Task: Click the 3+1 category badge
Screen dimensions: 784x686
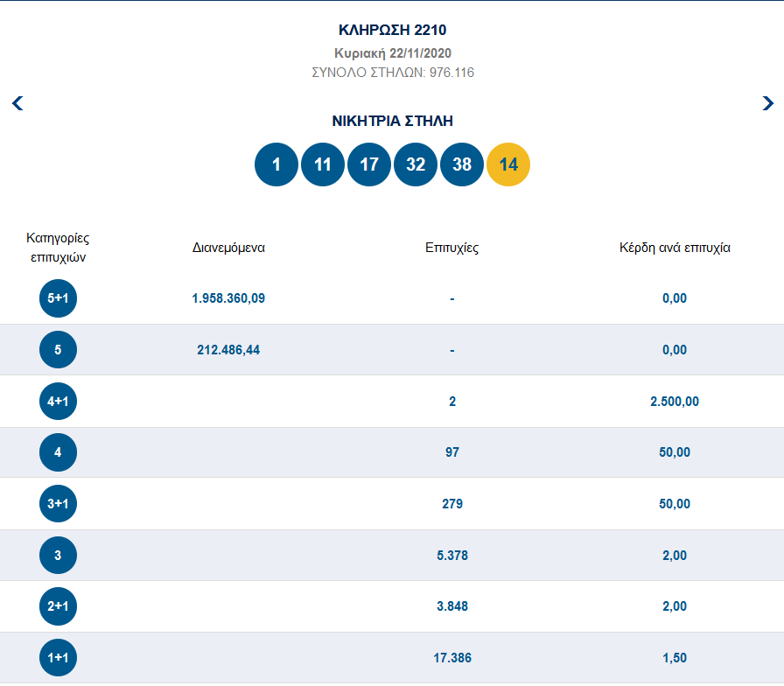Action: pyautogui.click(x=59, y=504)
